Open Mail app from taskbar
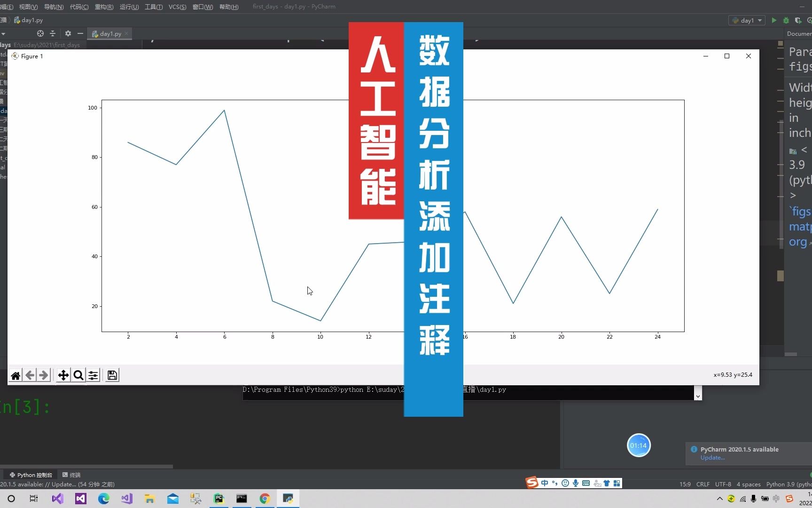The height and width of the screenshot is (508, 812). (172, 499)
